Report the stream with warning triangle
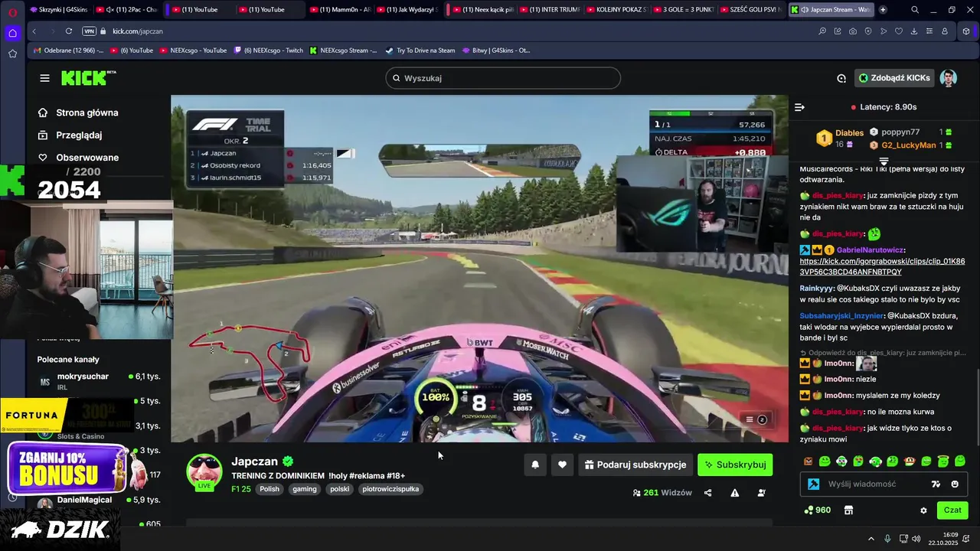The width and height of the screenshot is (980, 551). 734,493
